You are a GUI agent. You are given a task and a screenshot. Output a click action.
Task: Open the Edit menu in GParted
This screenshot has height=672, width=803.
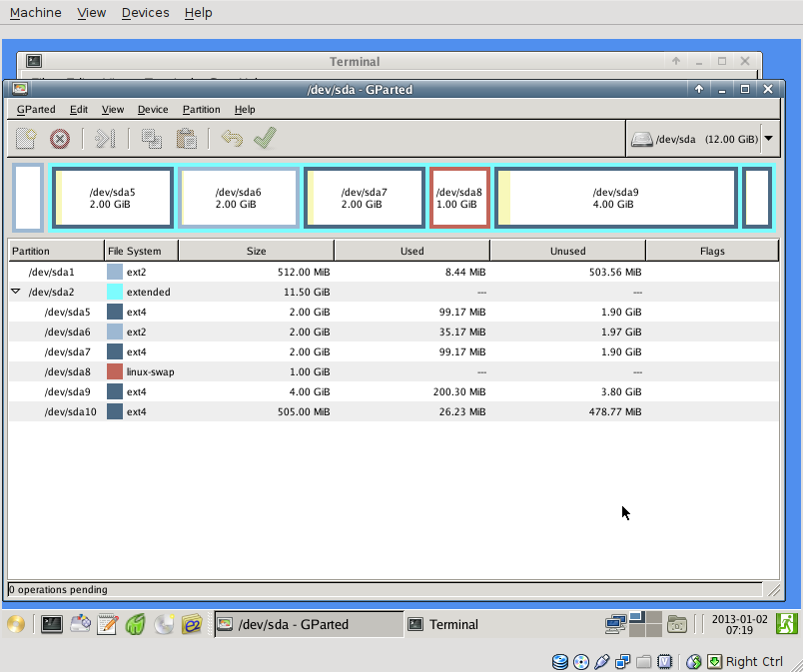(78, 110)
